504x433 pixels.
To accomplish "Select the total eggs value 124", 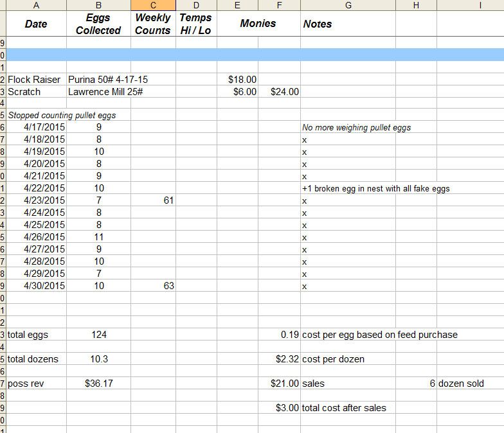I will click(98, 335).
